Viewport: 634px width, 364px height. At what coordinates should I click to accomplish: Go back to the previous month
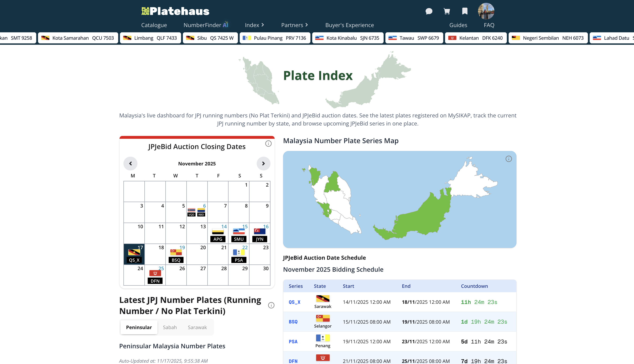pos(130,163)
